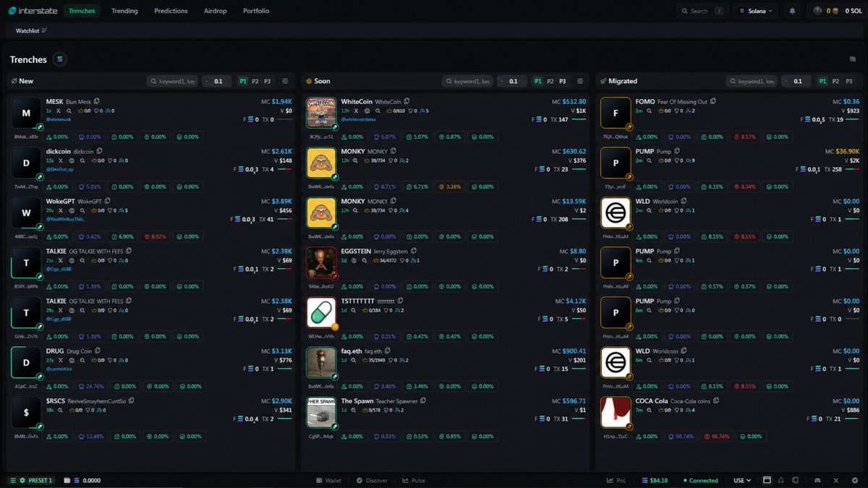Select preset P3 in New column
868x488 pixels.
click(267, 81)
